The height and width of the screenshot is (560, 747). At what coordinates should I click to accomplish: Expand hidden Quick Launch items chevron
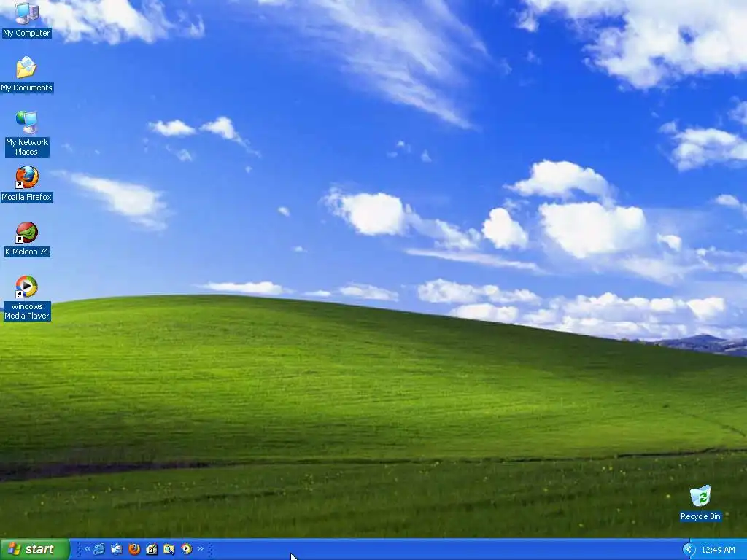[200, 548]
